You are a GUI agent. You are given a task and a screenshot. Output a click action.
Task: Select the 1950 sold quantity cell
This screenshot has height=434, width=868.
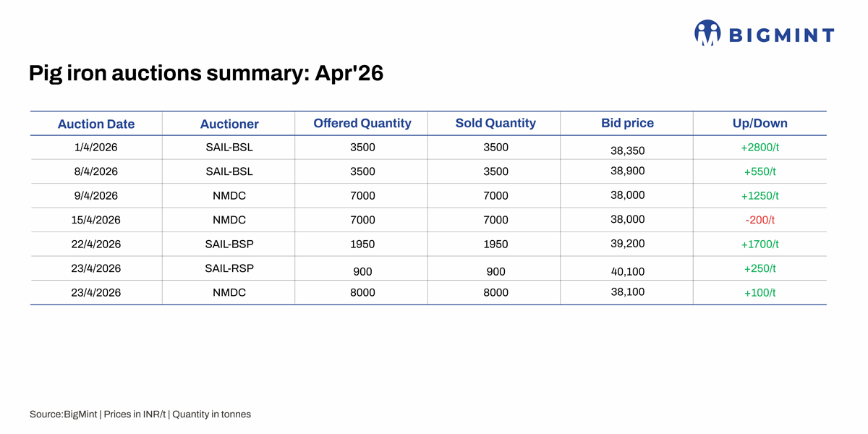(x=495, y=244)
